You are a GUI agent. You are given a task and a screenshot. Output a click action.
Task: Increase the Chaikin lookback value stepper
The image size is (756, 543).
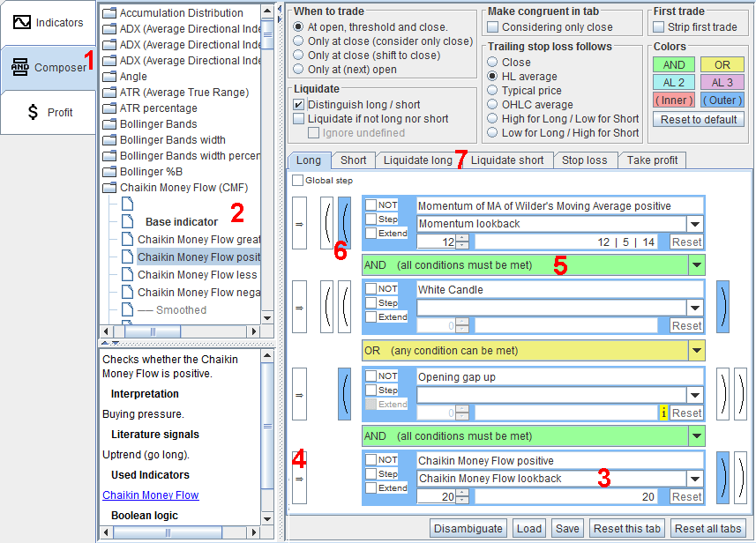(x=462, y=493)
